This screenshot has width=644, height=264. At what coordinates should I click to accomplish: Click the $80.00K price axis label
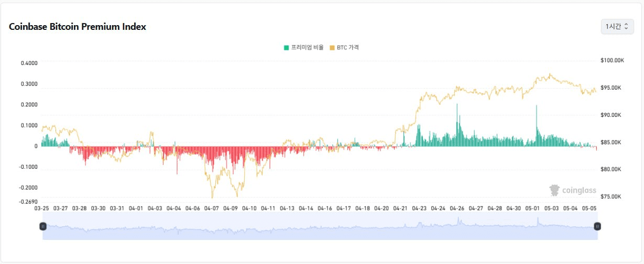click(x=611, y=170)
